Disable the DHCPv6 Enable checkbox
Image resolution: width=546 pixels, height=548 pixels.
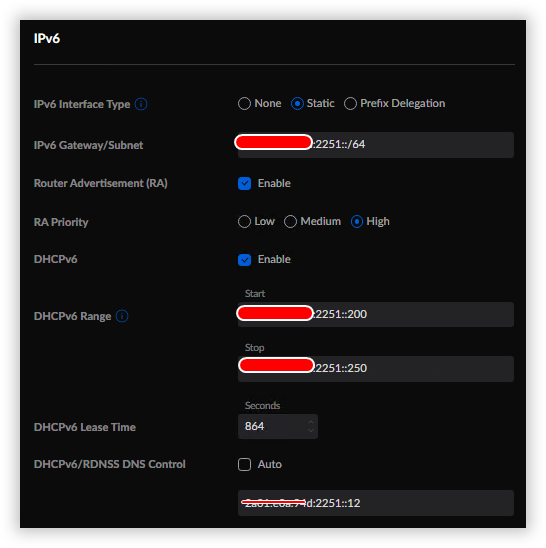point(244,259)
